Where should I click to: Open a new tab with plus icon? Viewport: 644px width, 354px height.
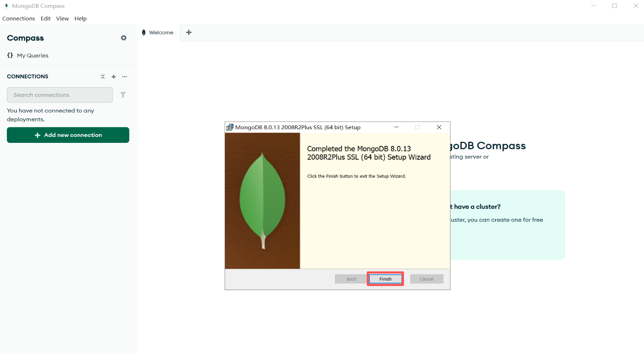189,32
